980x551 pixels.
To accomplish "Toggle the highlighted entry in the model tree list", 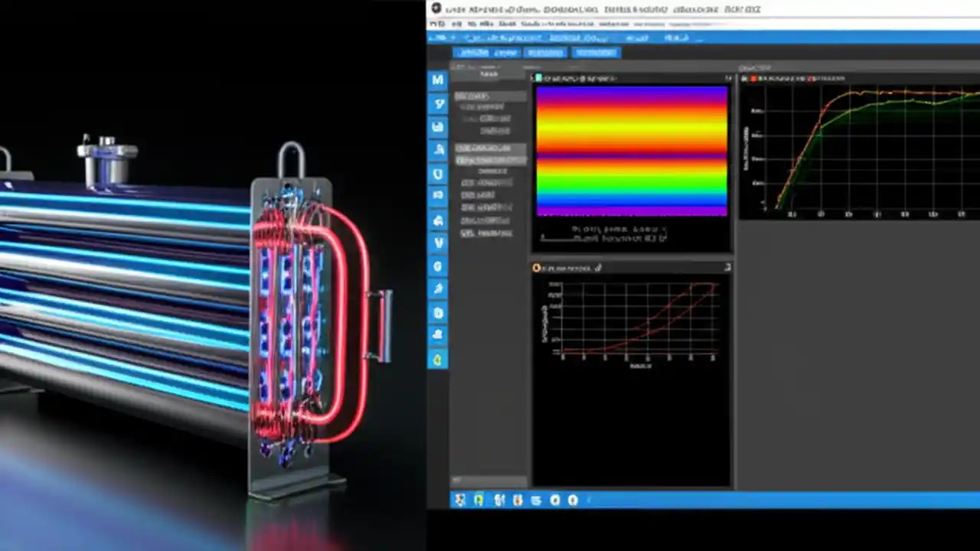I will pos(490,159).
